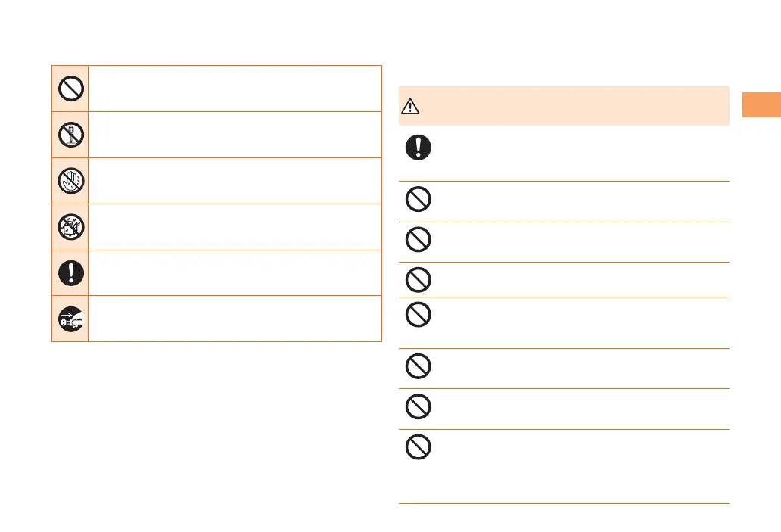The height and width of the screenshot is (532, 781).
Task: Click the exclamation icon in the bordered table
Action: click(70, 272)
